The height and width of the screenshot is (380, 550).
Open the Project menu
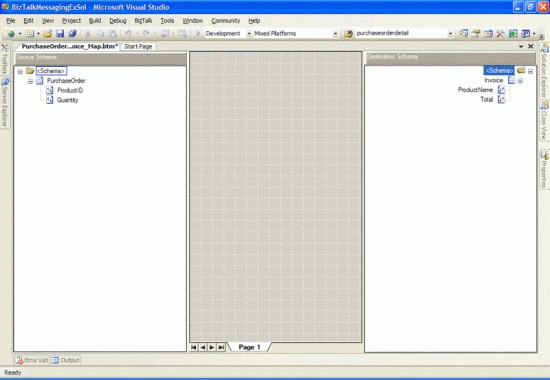click(x=71, y=21)
